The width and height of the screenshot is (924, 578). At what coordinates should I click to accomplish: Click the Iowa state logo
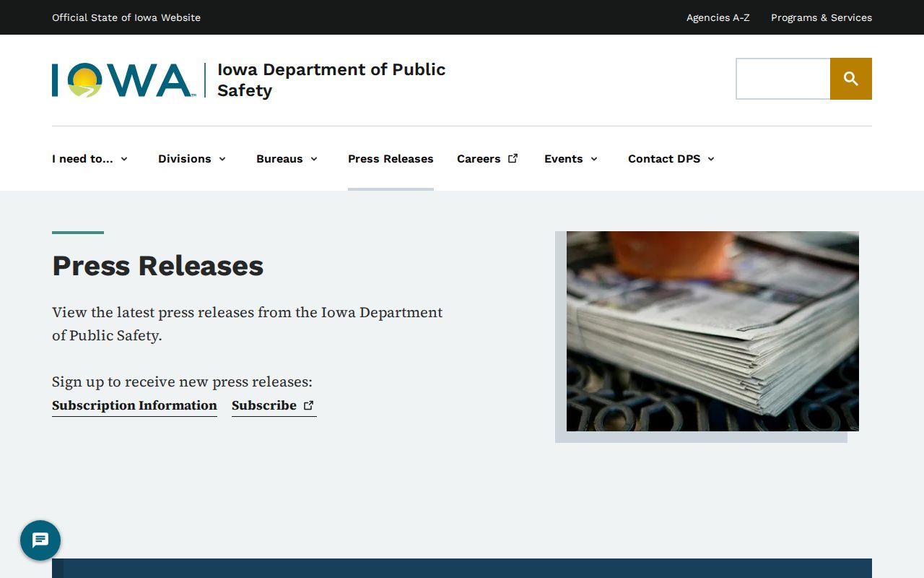coord(123,79)
